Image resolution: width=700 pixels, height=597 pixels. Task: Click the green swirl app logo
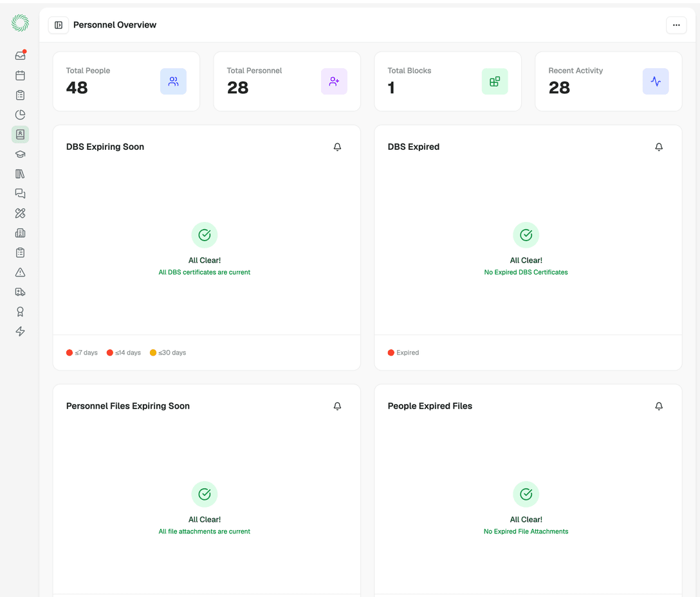(20, 23)
